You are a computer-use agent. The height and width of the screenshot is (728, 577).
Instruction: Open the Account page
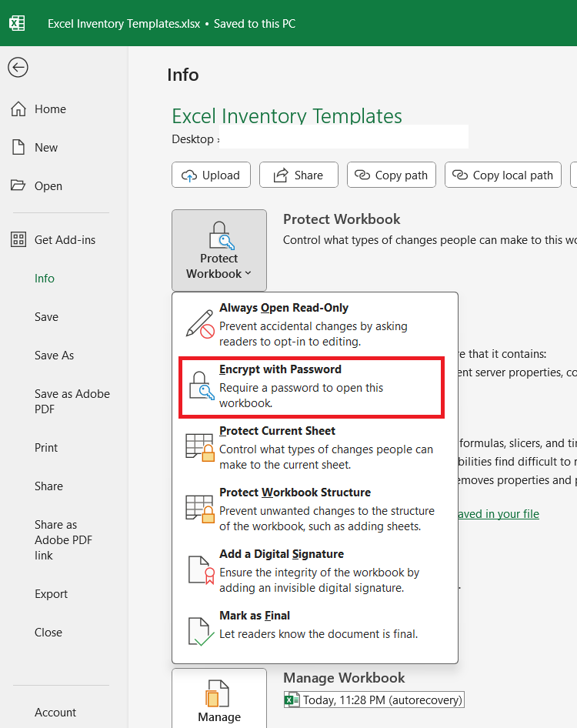tap(55, 713)
